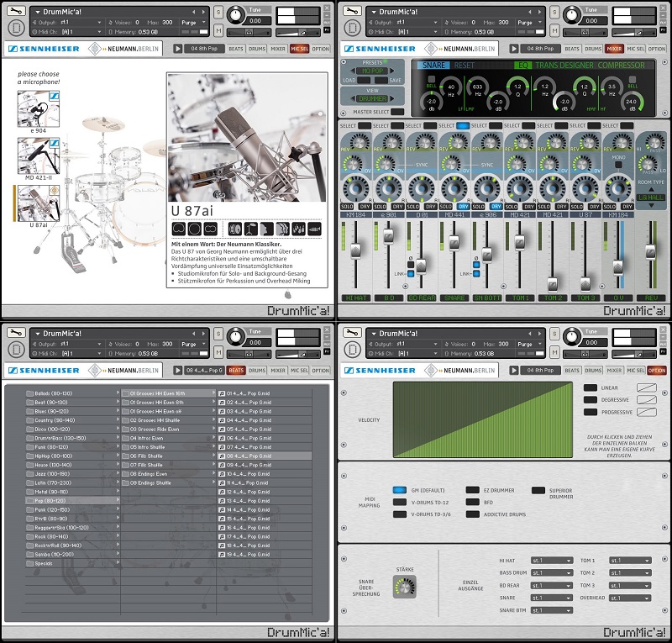Open the SNARE BTM output dropdown
The width and height of the screenshot is (672, 643).
tap(552, 610)
